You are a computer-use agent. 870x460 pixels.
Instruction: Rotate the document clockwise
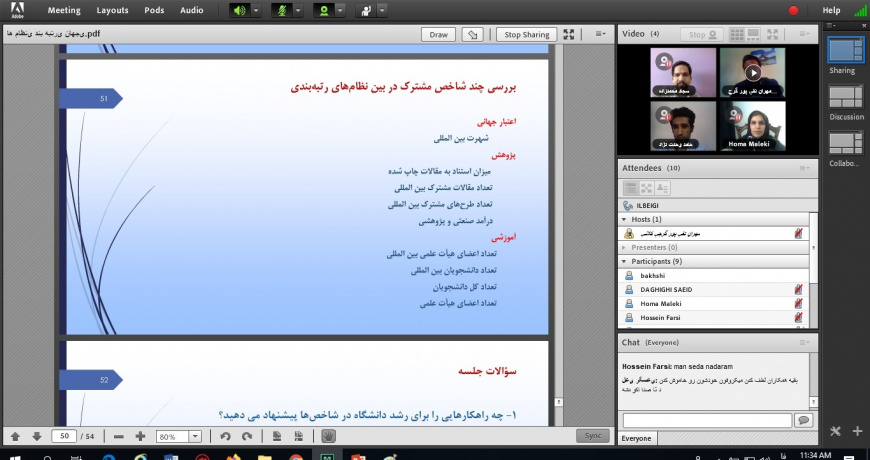coord(247,437)
